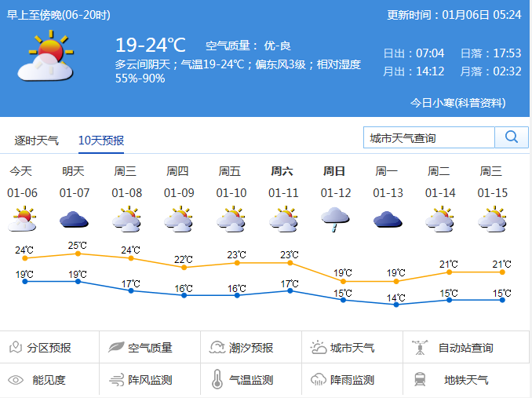Select the 10天预报 tab
Image resolution: width=532 pixels, height=398 pixels.
(x=101, y=141)
